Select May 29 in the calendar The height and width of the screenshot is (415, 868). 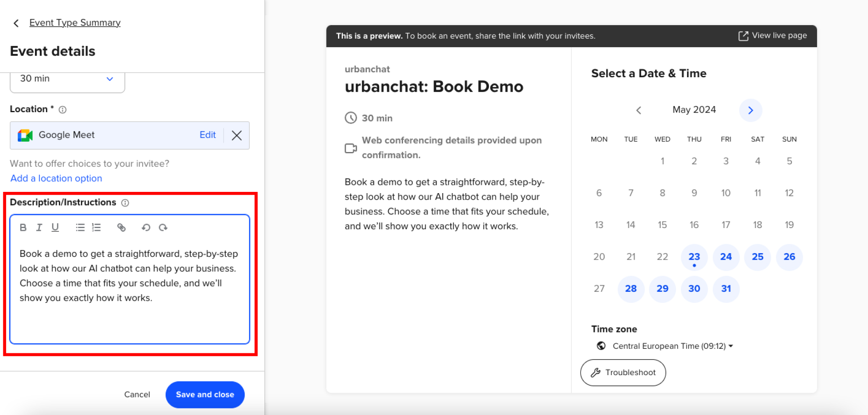[x=662, y=289]
